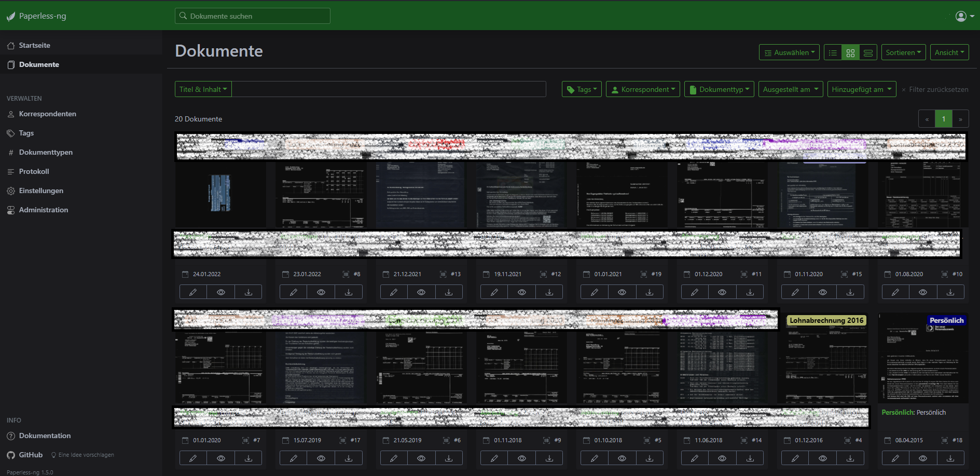Go to Einstellungen in the sidebar
Image resolution: width=980 pixels, height=476 pixels.
click(x=41, y=191)
